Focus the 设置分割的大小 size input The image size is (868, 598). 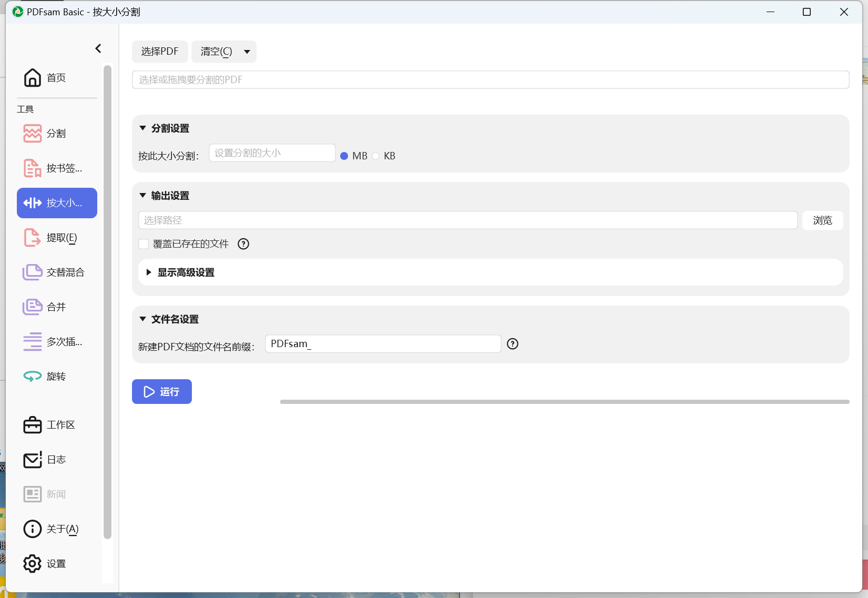tap(272, 153)
